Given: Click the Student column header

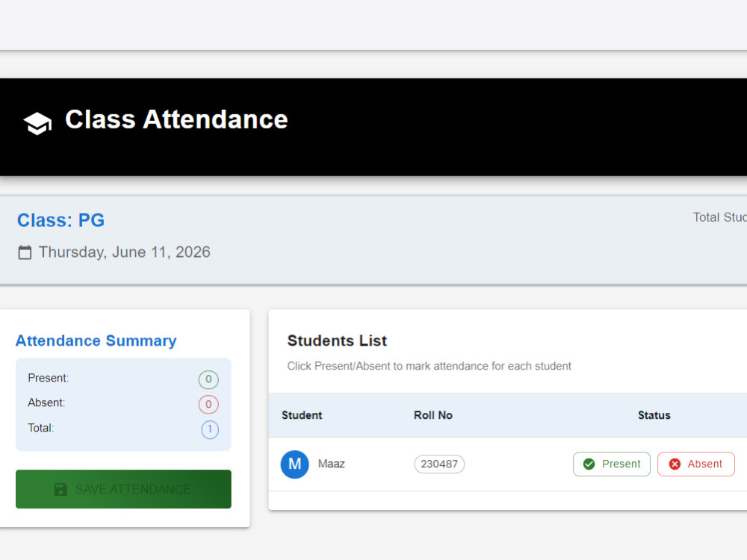Looking at the screenshot, I should click(x=302, y=415).
